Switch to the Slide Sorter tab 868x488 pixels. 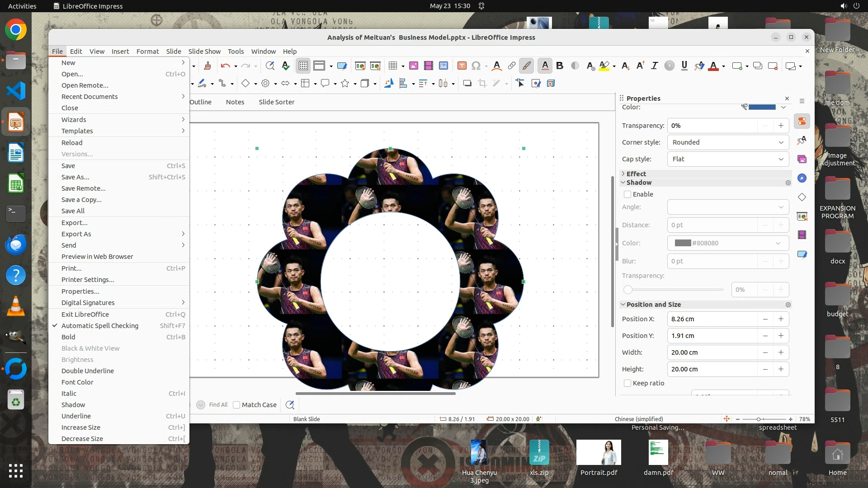coord(276,102)
